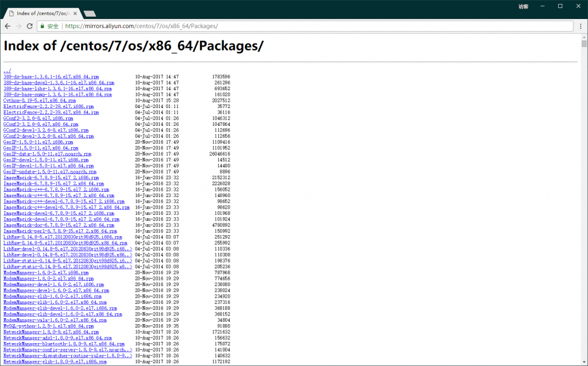Open the ImageMagick-perl x86_64 rpm link

point(60,231)
